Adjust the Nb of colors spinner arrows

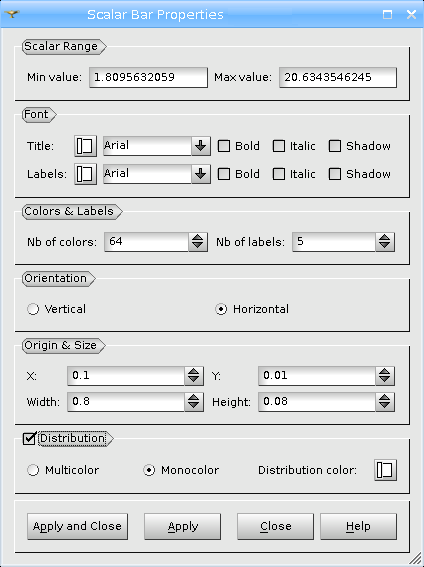point(198,242)
